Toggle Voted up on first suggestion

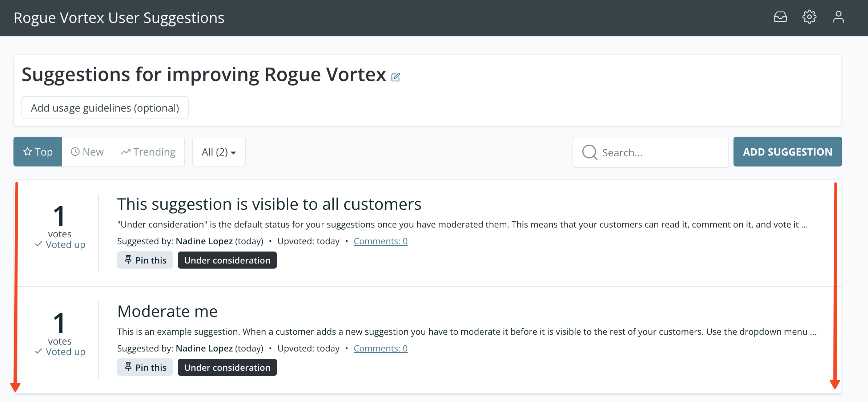pos(60,245)
